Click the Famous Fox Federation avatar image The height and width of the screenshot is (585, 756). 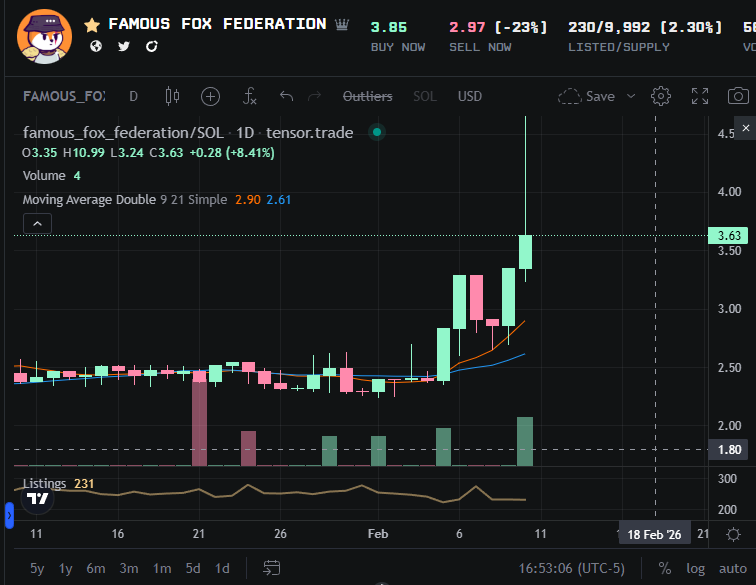tap(44, 36)
